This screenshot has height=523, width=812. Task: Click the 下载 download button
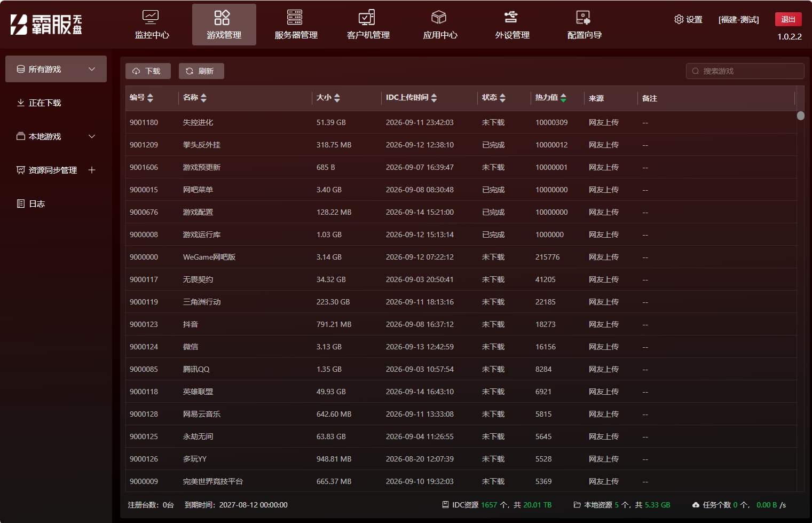148,71
